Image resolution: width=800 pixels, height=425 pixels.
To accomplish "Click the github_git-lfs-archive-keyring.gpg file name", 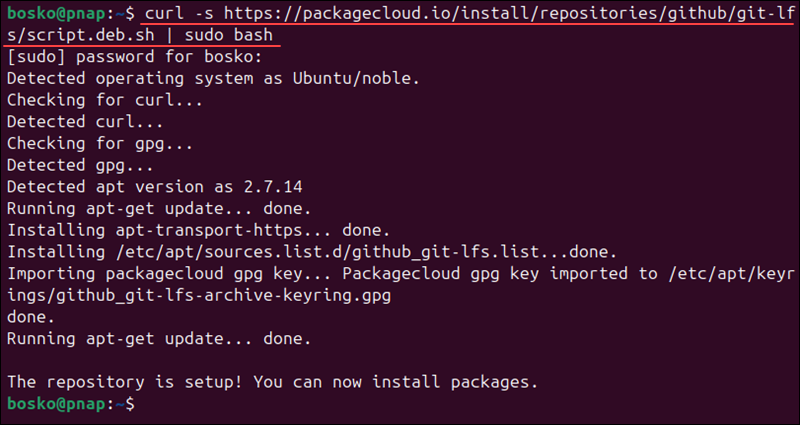I will 223,296.
